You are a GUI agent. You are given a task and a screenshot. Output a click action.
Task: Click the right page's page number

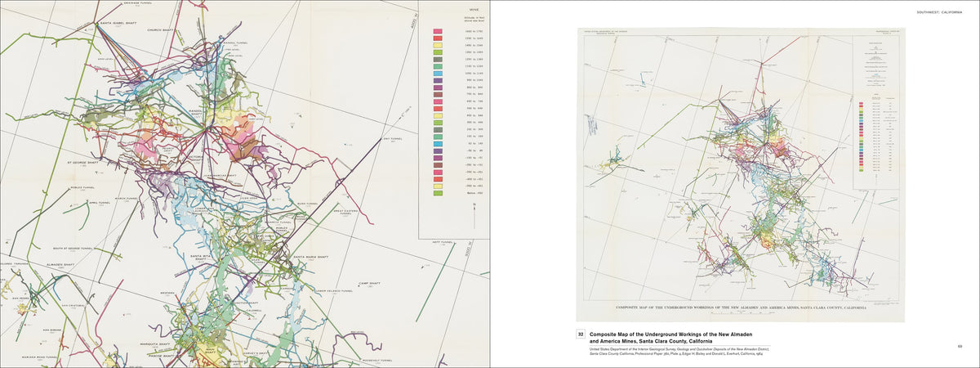pos(960,346)
